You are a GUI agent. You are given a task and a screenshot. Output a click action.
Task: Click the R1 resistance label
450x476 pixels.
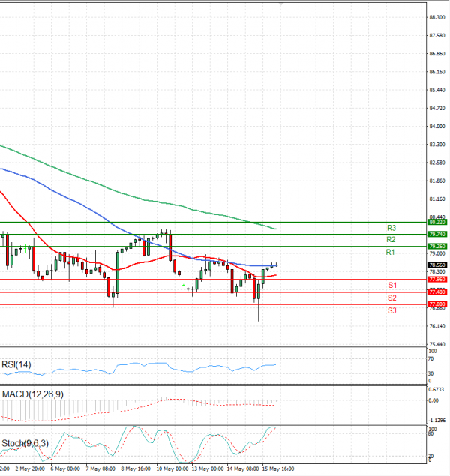click(390, 252)
